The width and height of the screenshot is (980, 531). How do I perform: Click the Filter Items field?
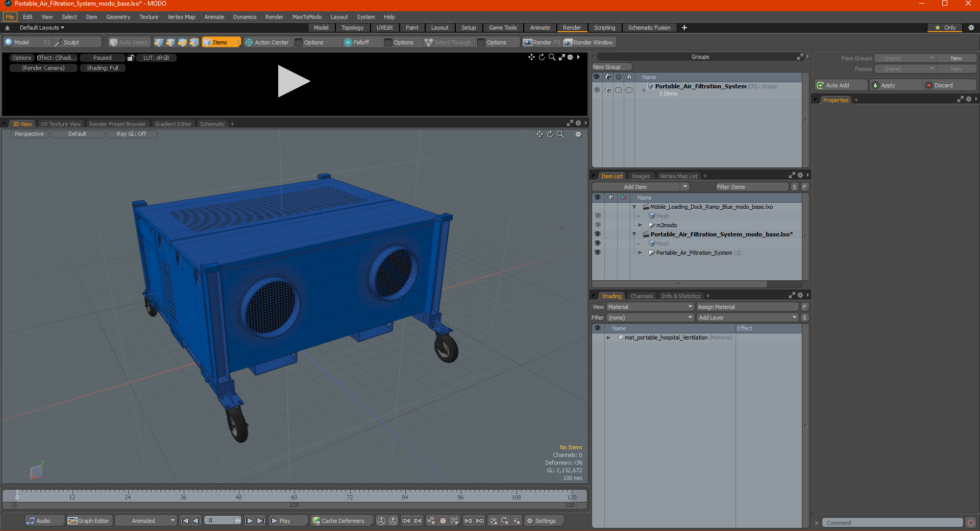click(x=752, y=187)
